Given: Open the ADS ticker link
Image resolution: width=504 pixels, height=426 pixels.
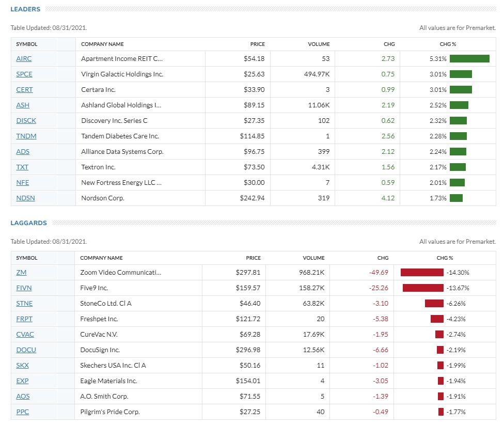Looking at the screenshot, I should pyautogui.click(x=23, y=151).
